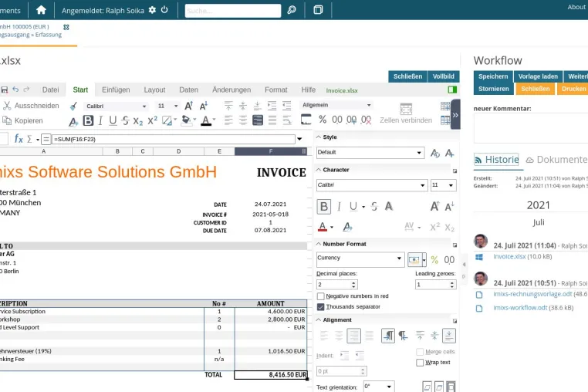Pick red font color in Character panel
Image resolution: width=588 pixels, height=392 pixels.
tap(323, 227)
